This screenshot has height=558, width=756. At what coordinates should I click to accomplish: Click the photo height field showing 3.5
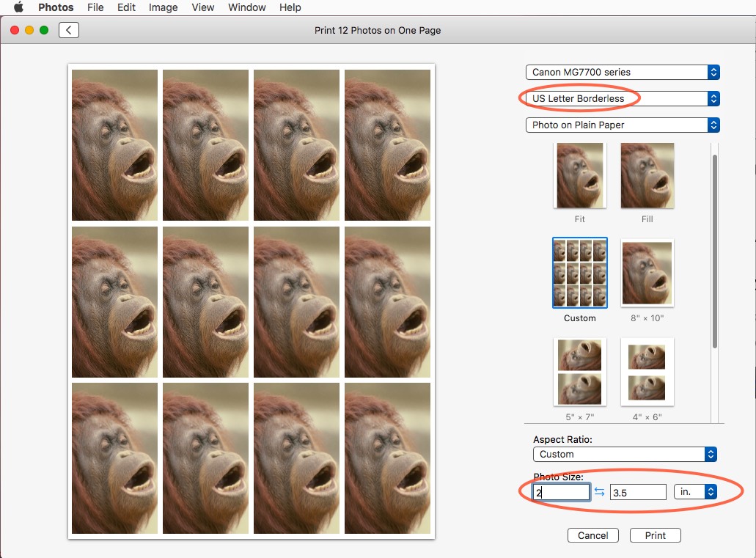(638, 492)
